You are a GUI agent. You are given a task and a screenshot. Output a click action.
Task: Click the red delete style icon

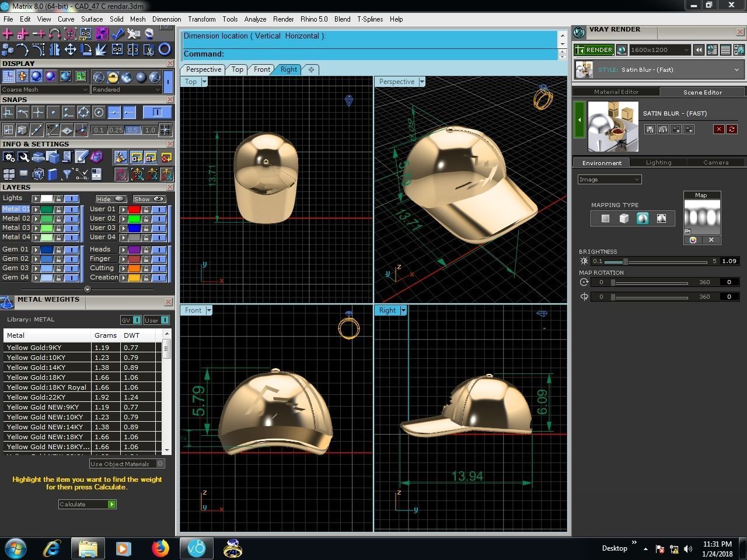(x=719, y=129)
